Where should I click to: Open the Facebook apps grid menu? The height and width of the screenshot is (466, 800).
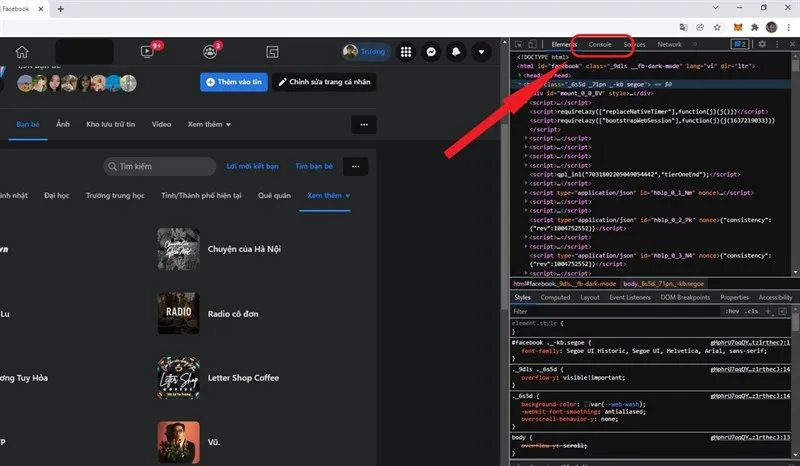[x=405, y=52]
